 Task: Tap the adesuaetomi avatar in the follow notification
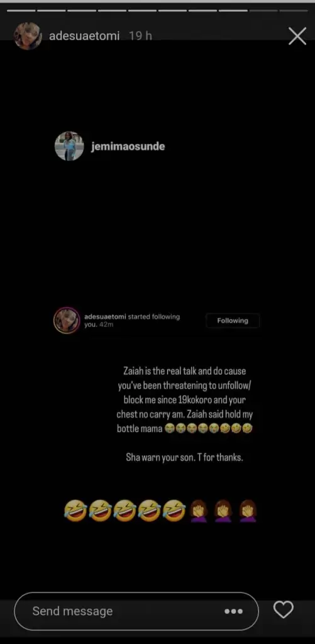pos(67,320)
